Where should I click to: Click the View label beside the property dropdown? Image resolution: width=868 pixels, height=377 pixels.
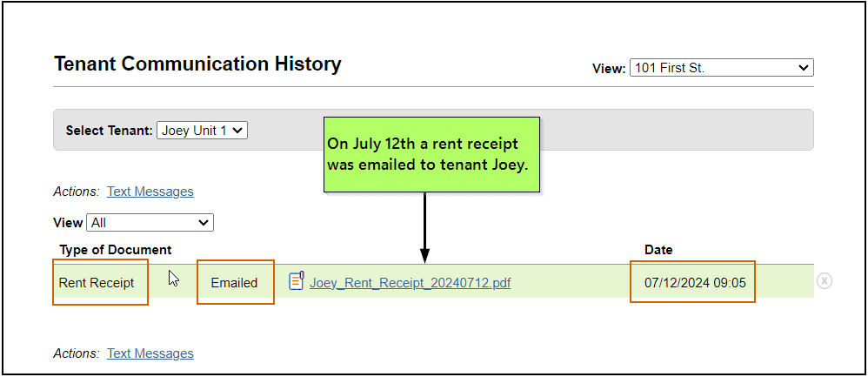click(608, 68)
